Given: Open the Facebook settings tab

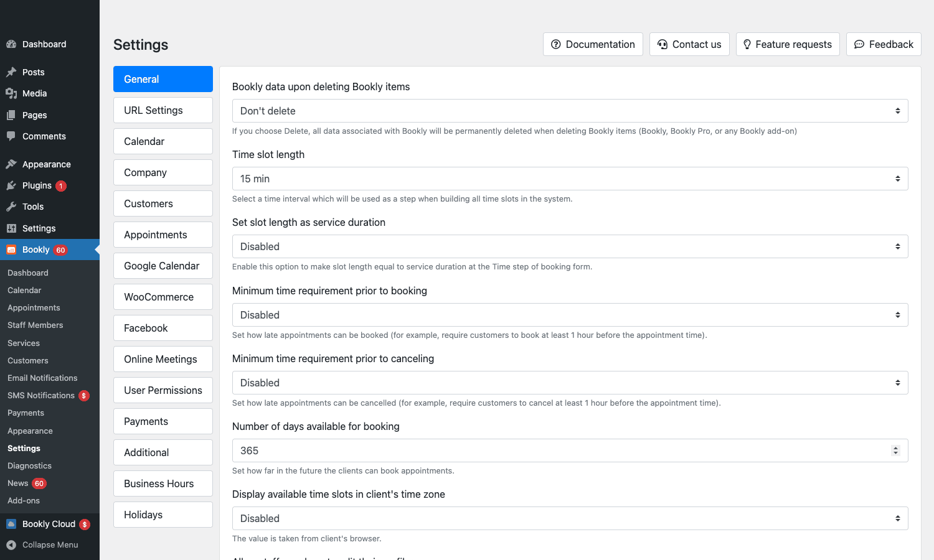Looking at the screenshot, I should point(163,328).
